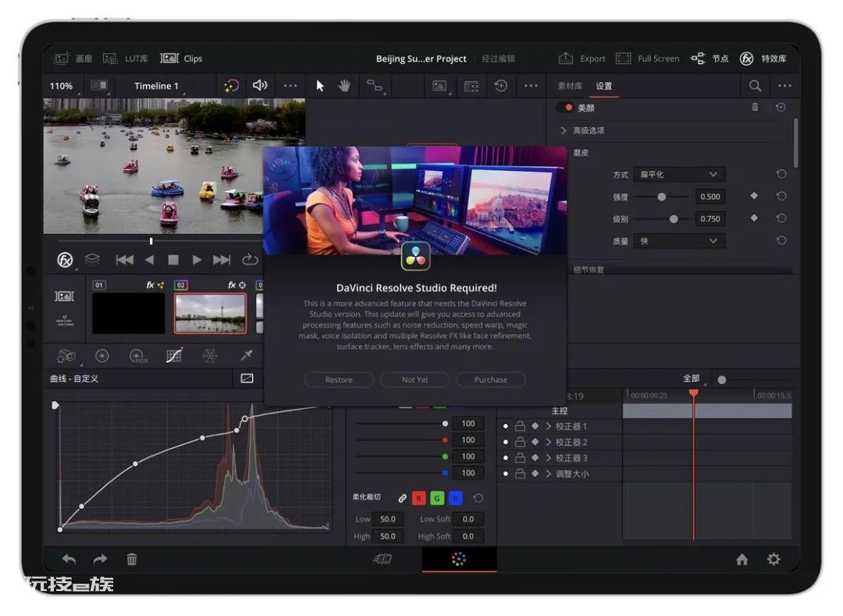Open the Color Warper hexagon icon

210,355
